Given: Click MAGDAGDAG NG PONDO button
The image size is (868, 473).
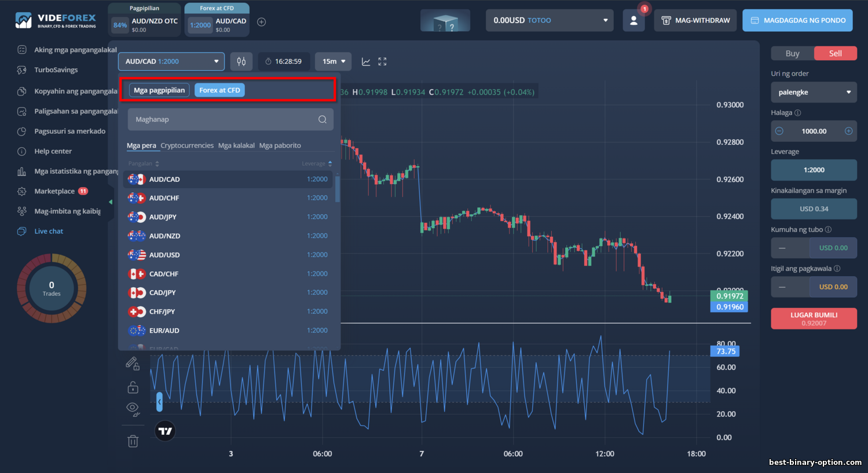Looking at the screenshot, I should (x=797, y=20).
